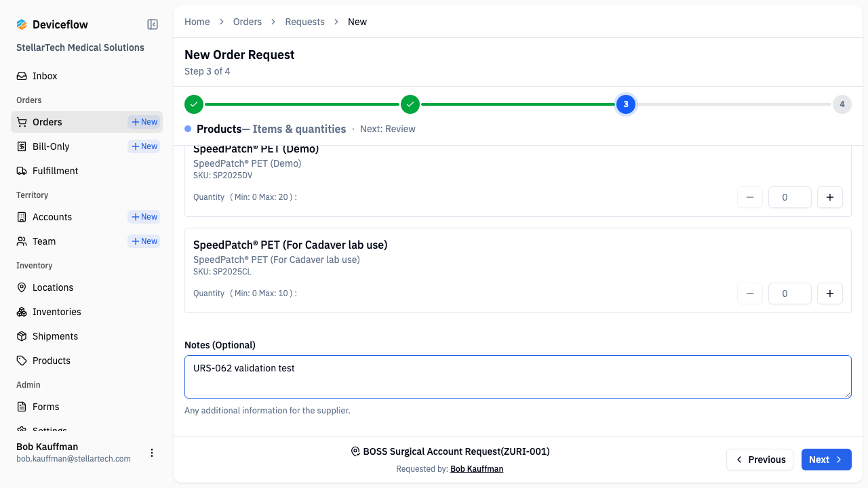Screen dimensions: 868x488
Task: Open Inbox from the sidebar
Action: coord(87,76)
